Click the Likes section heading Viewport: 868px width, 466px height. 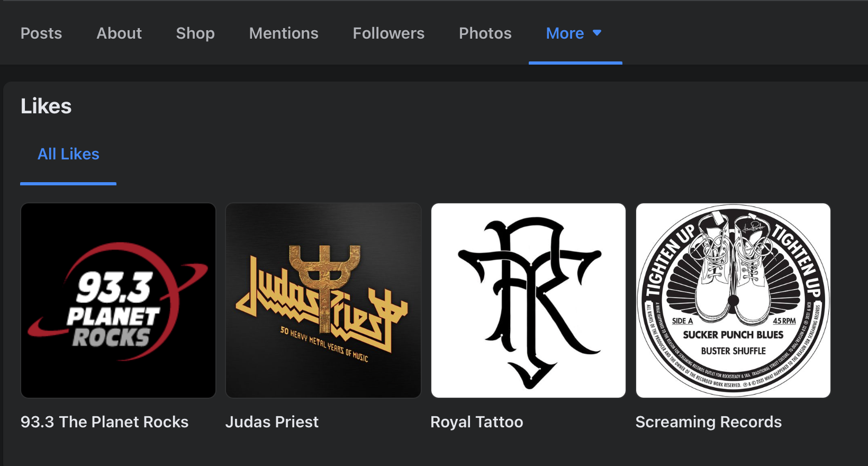(x=46, y=106)
